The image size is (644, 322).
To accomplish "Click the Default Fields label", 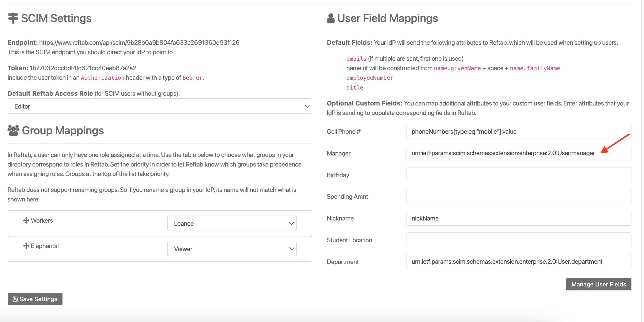I will 350,43.
